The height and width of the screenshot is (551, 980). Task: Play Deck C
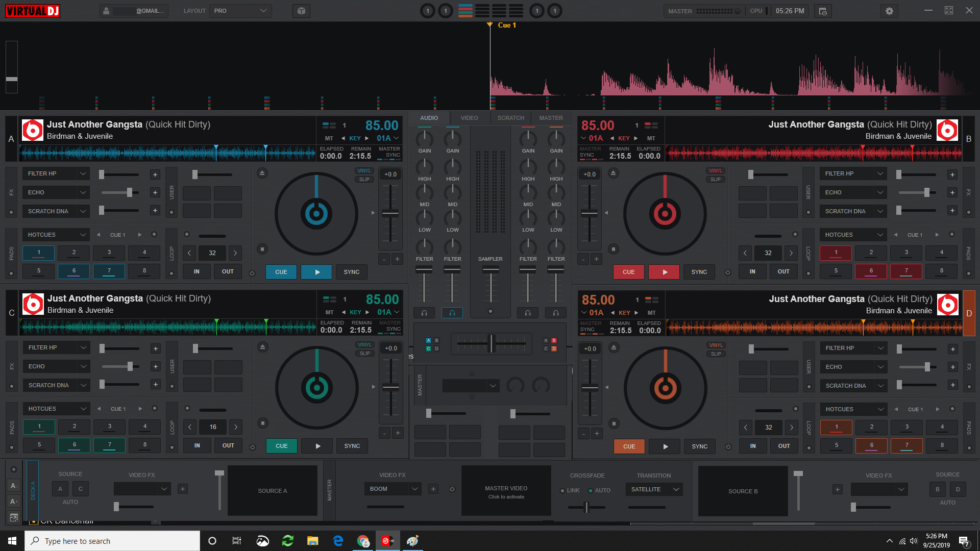click(317, 446)
